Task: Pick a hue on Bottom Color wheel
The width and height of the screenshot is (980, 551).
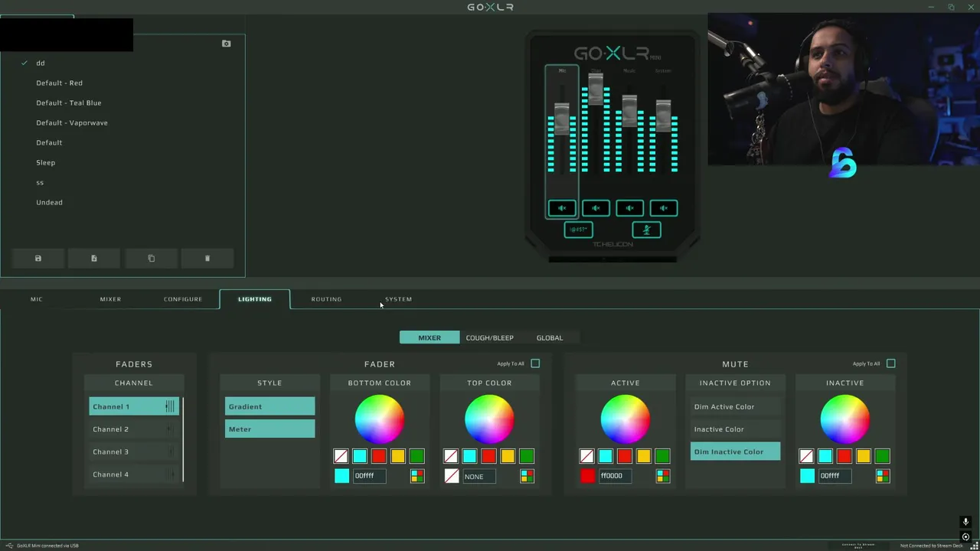Action: click(x=379, y=419)
